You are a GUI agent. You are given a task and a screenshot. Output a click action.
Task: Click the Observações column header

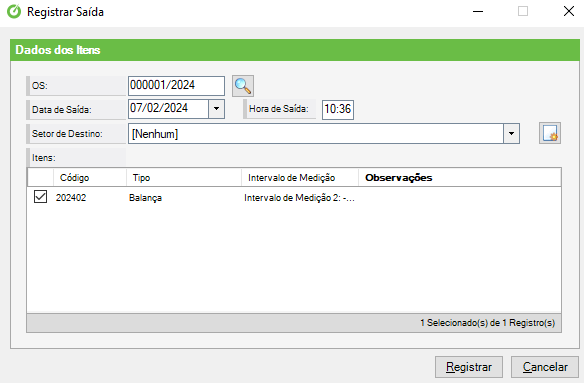tap(460, 178)
